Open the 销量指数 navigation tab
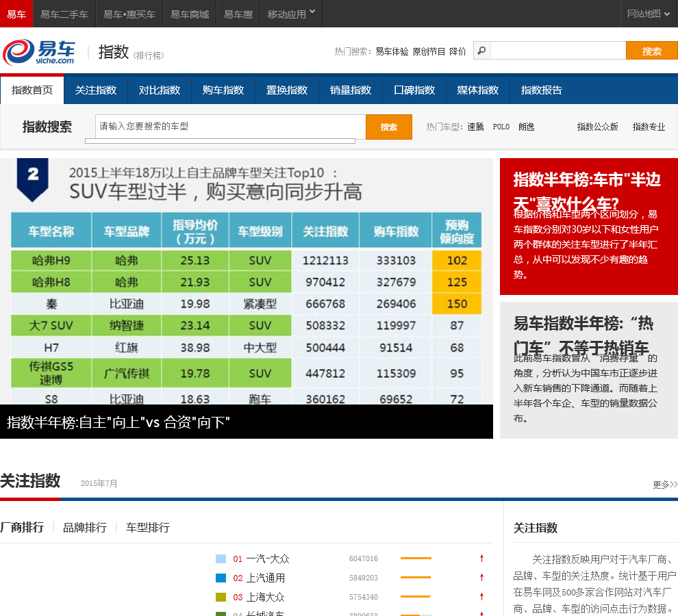This screenshot has width=678, height=616. [x=351, y=90]
